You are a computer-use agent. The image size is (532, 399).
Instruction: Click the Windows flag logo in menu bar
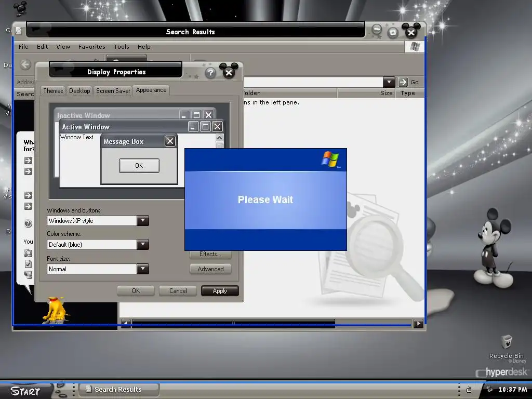pyautogui.click(x=415, y=46)
